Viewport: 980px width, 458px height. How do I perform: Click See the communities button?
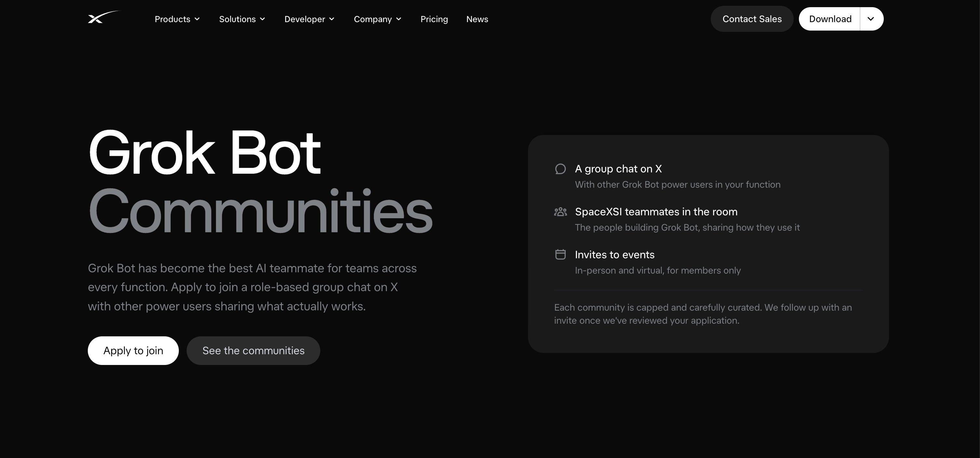pyautogui.click(x=253, y=350)
